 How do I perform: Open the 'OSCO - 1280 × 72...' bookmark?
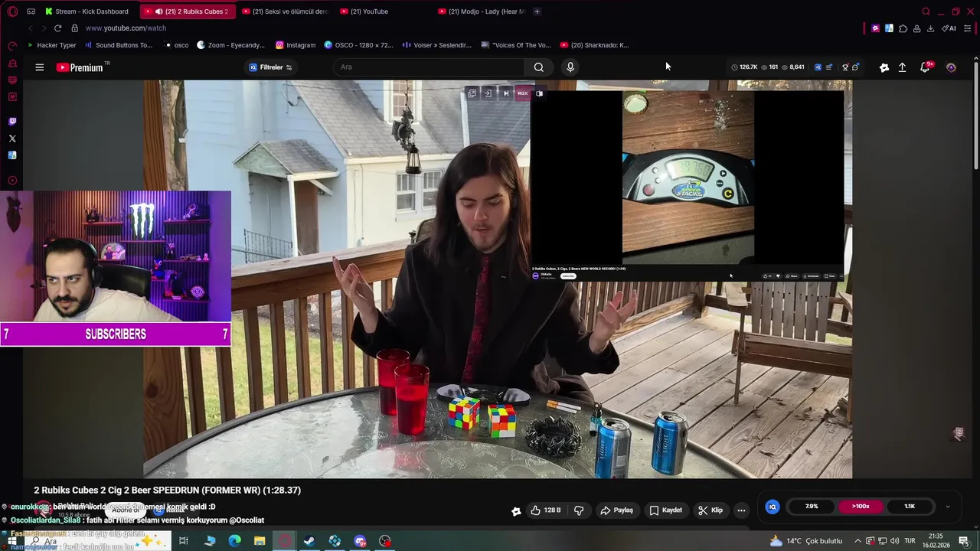tap(358, 45)
